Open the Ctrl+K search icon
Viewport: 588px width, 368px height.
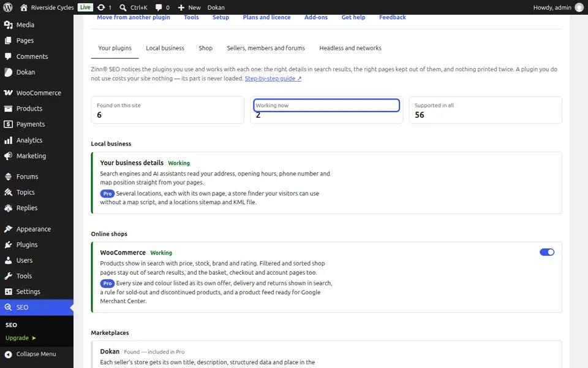pyautogui.click(x=123, y=7)
